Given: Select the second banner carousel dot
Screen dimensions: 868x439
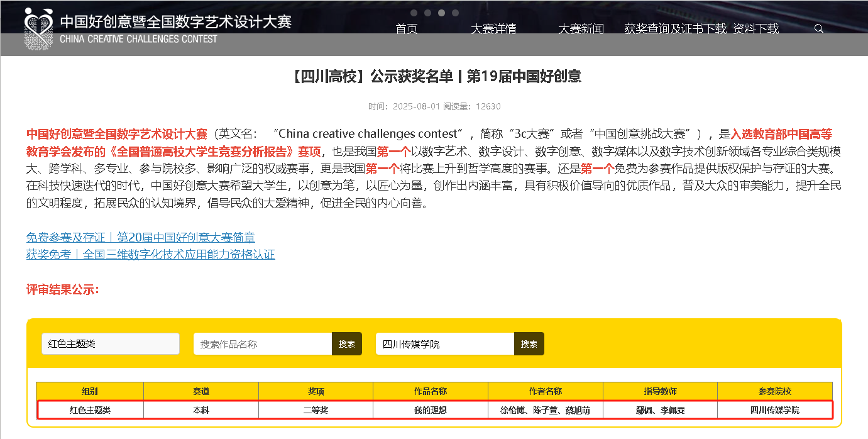Looking at the screenshot, I should tap(427, 13).
